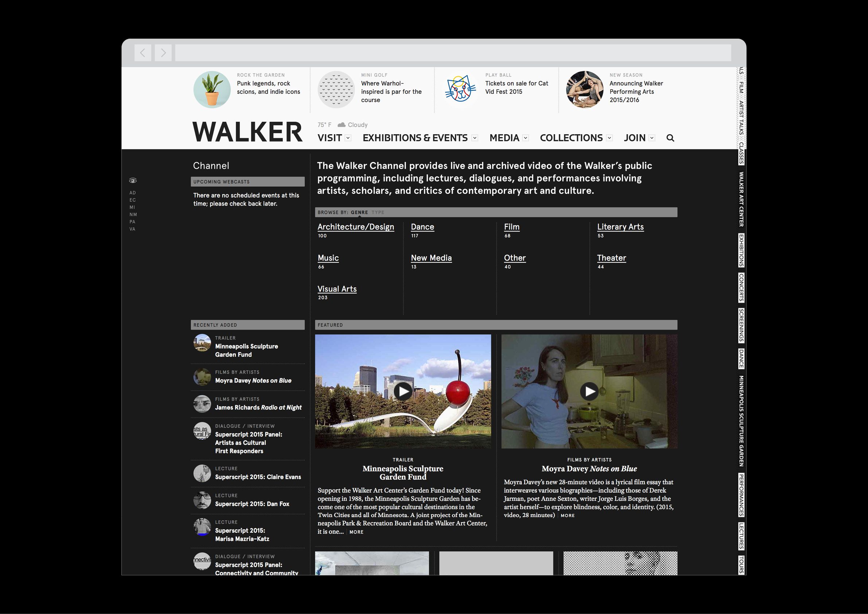This screenshot has height=614, width=868.
Task: Open the JOIN menu item
Action: point(635,138)
